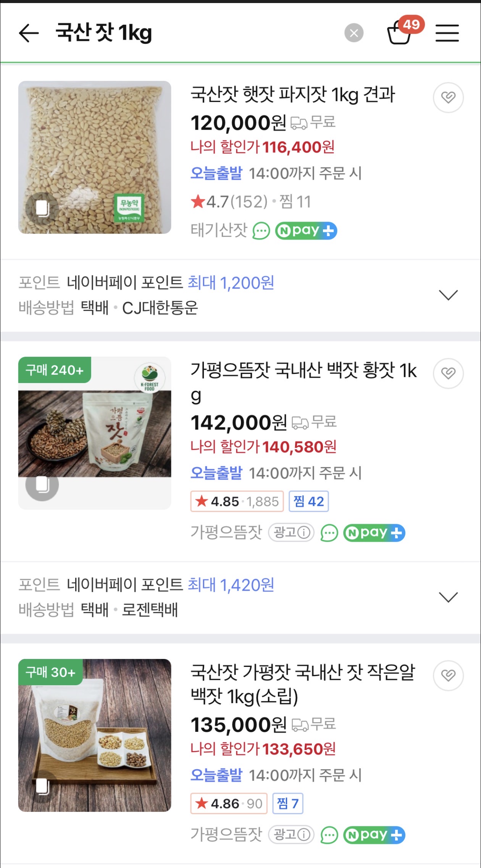The image size is (481, 868).
Task: Clear the search text with X icon
Action: [354, 33]
